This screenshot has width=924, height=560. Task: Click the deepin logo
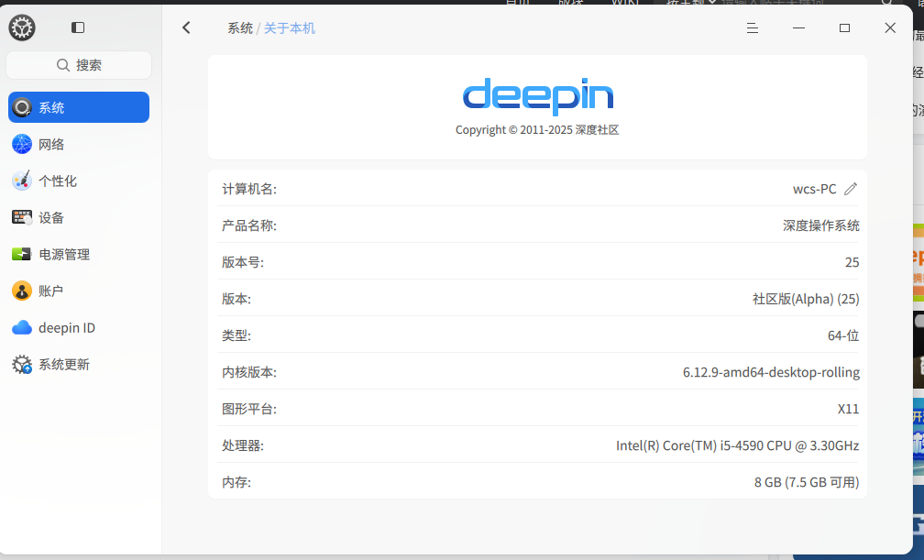click(538, 96)
